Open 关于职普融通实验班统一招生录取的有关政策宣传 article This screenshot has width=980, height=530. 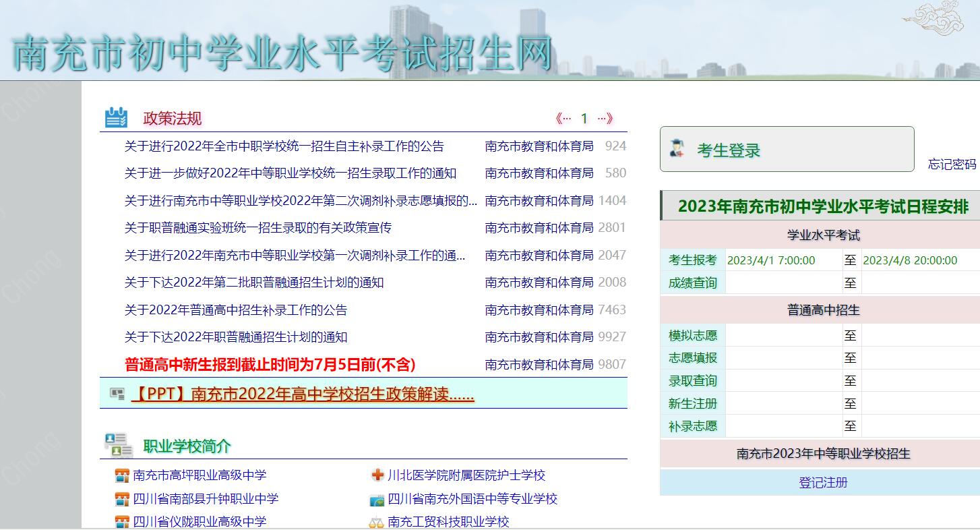point(257,228)
